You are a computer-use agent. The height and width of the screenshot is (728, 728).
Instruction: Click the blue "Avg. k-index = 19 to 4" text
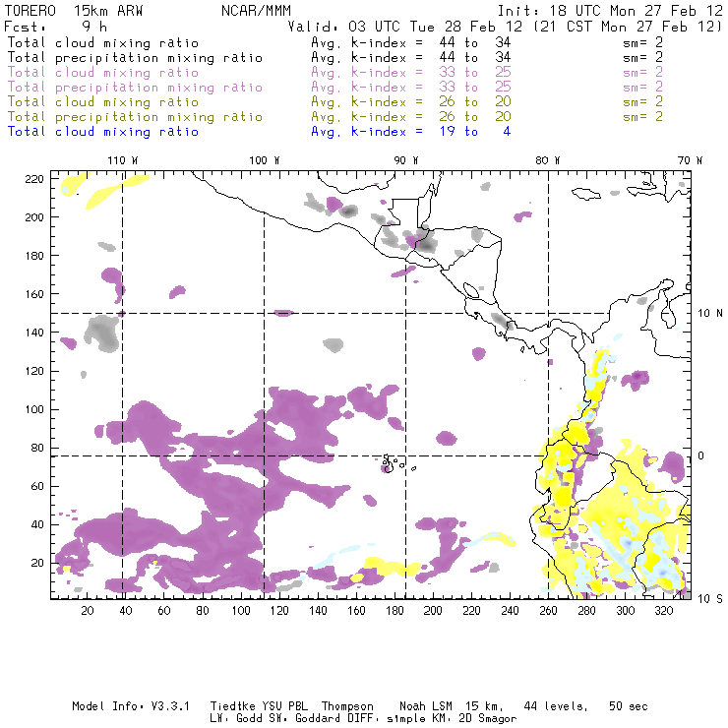coord(411,132)
